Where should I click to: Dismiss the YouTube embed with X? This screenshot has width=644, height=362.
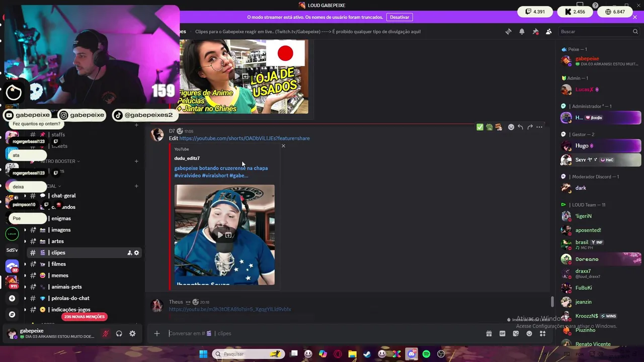point(283,146)
